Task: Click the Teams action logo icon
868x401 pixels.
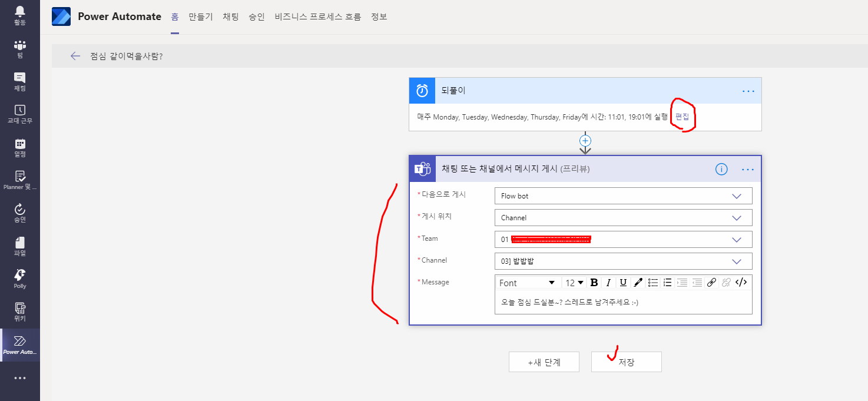Action: pyautogui.click(x=422, y=169)
